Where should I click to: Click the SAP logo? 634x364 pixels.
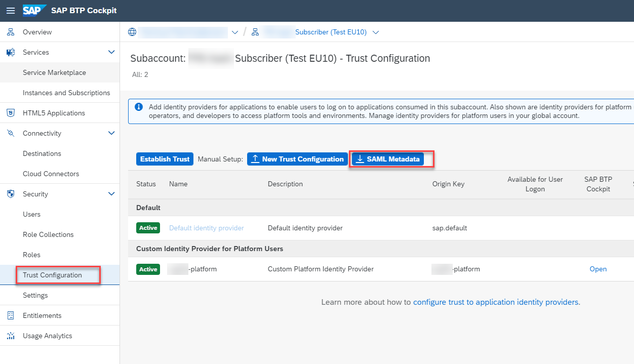(34, 11)
